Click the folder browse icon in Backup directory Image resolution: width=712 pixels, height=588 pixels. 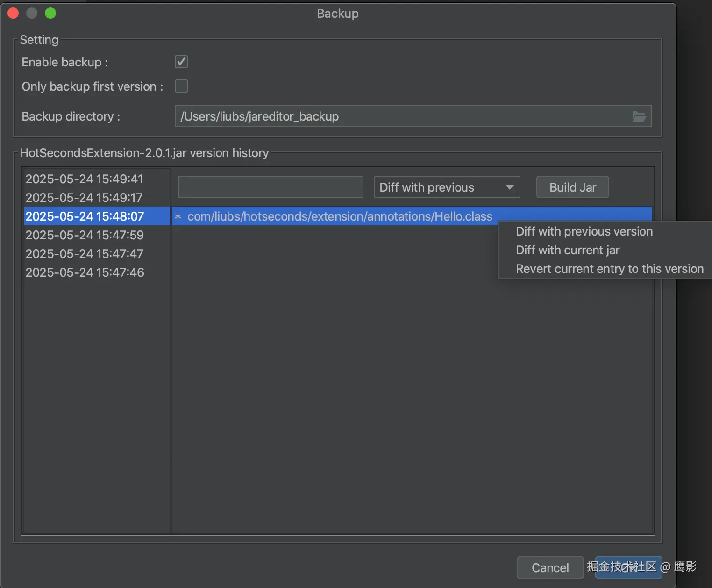[639, 116]
